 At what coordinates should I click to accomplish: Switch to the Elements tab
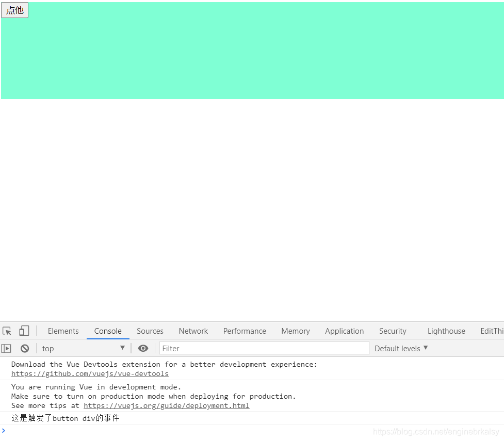(63, 331)
